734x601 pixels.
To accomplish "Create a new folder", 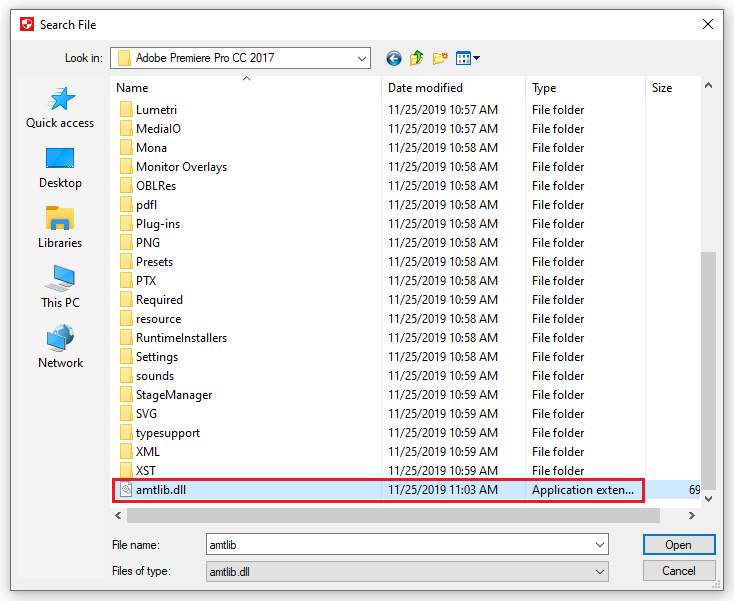I will (440, 59).
